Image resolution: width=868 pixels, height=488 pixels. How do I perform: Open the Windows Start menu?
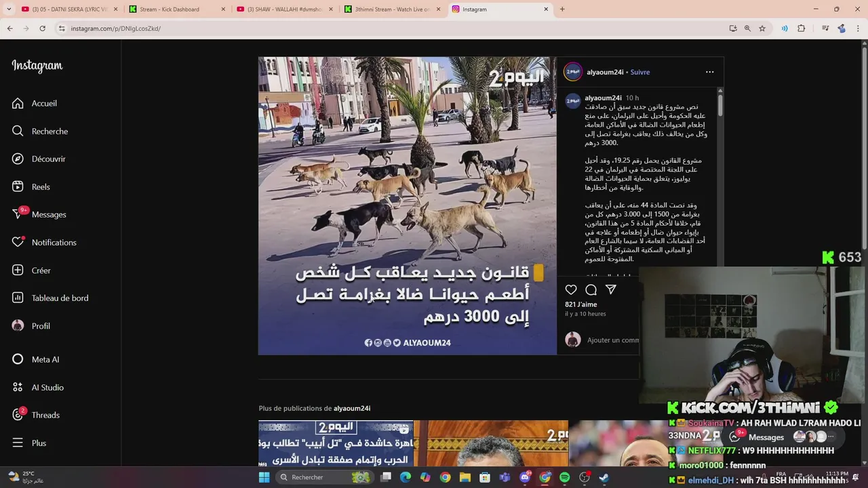point(264,477)
